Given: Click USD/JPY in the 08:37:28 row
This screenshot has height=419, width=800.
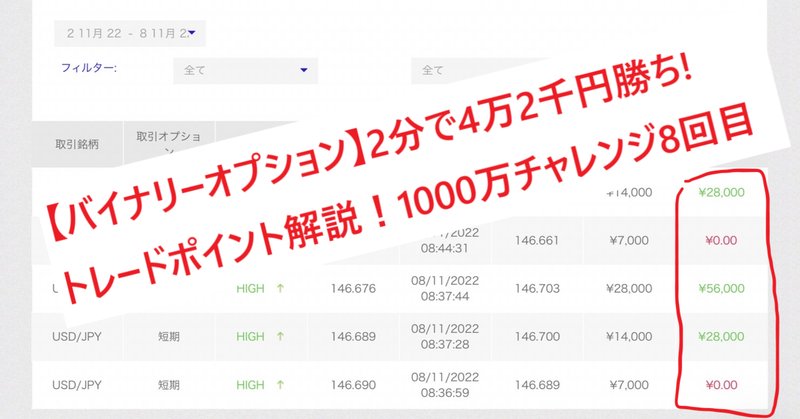Looking at the screenshot, I should (x=77, y=337).
